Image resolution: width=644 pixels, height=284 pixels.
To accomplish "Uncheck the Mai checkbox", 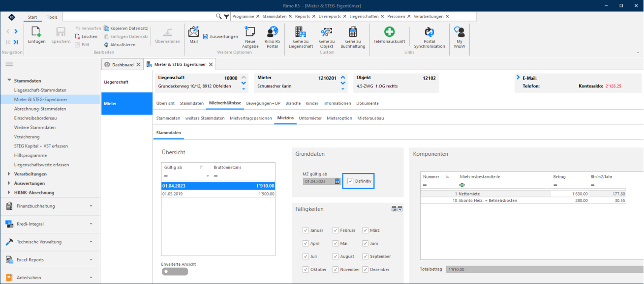I will coord(336,243).
